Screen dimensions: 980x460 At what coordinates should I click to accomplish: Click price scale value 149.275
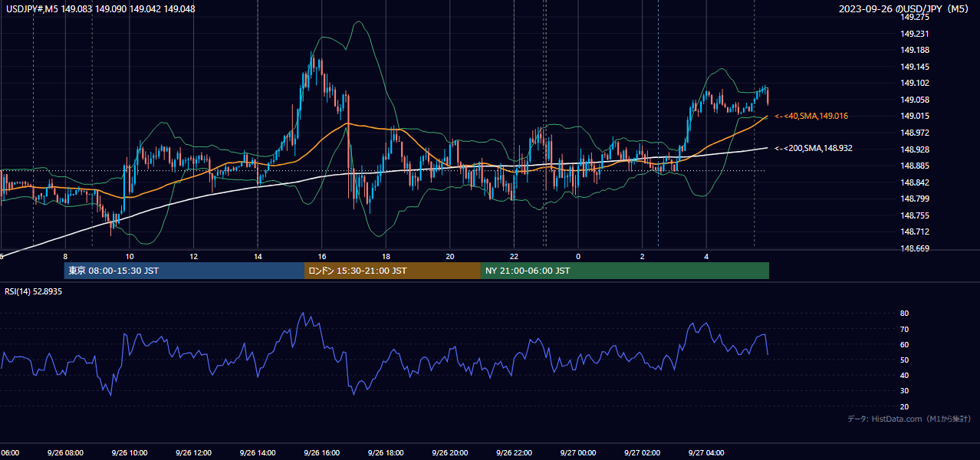click(916, 17)
